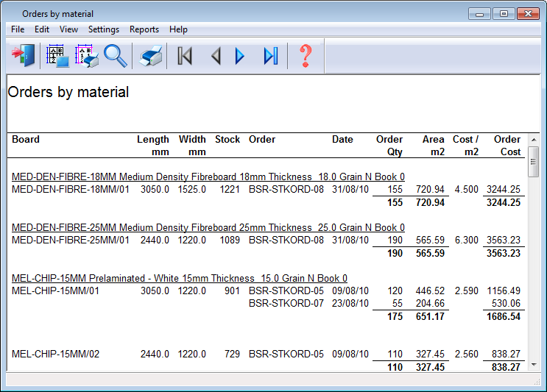
Task: Click the Cost / m2 column header
Action: 466,146
